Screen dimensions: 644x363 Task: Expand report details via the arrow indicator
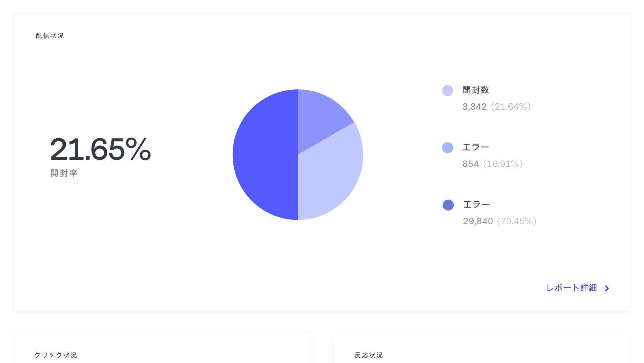tap(607, 288)
